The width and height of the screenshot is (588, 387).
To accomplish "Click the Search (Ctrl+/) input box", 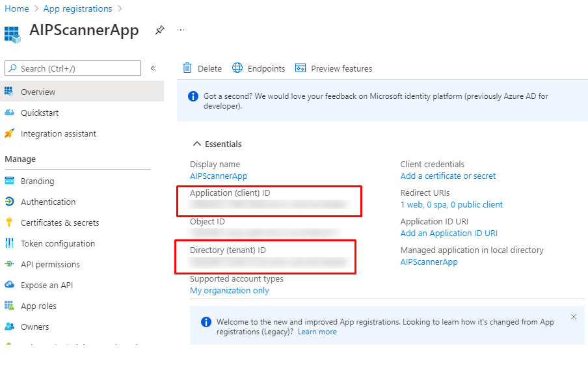I will (x=73, y=68).
